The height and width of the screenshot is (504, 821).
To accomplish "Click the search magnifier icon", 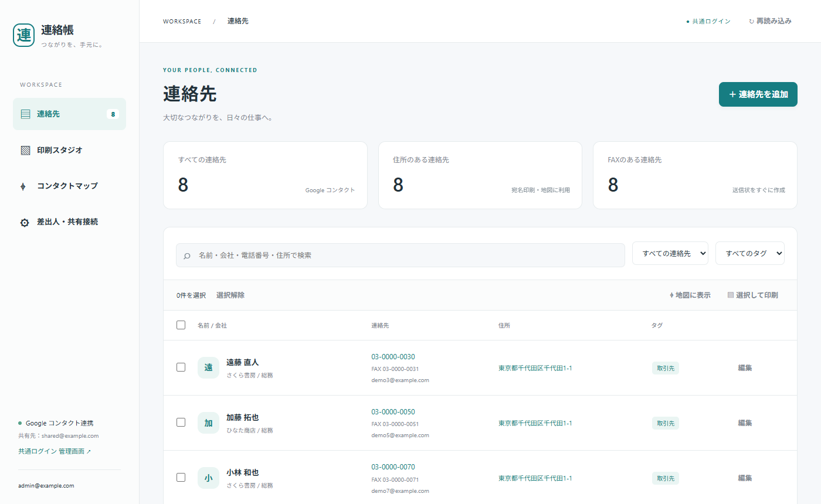I will point(187,256).
